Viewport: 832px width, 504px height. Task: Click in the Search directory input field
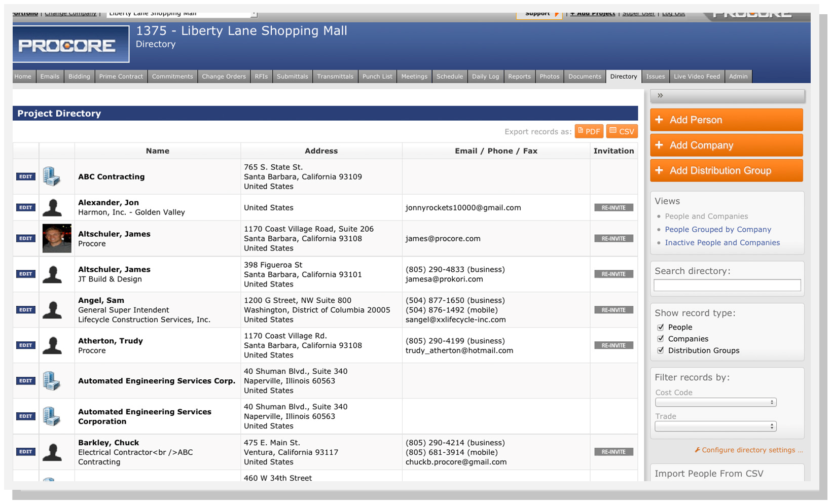(727, 285)
